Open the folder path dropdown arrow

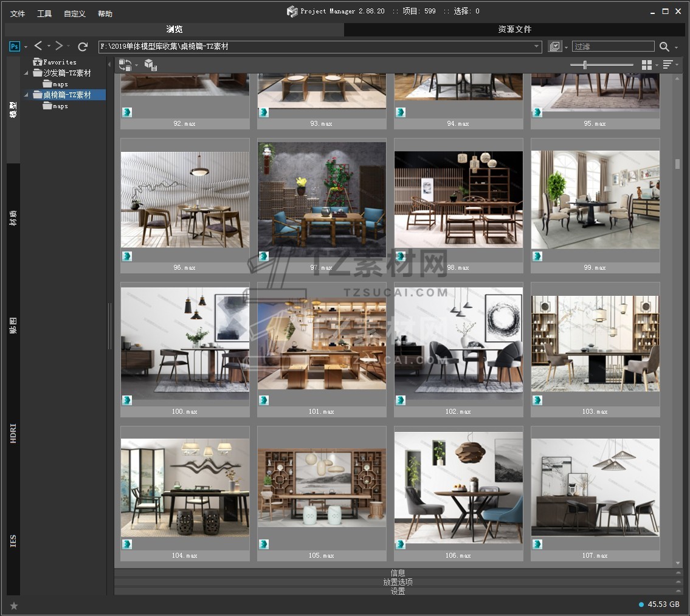pos(536,47)
